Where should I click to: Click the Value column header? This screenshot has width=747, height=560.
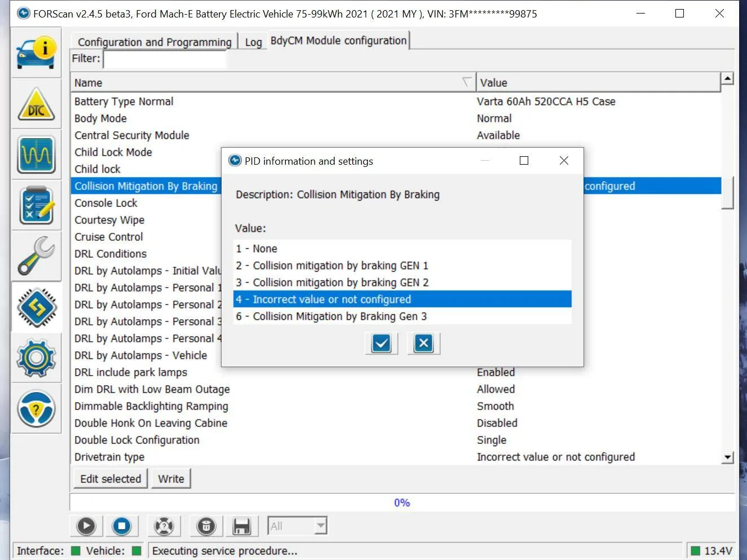pos(598,82)
